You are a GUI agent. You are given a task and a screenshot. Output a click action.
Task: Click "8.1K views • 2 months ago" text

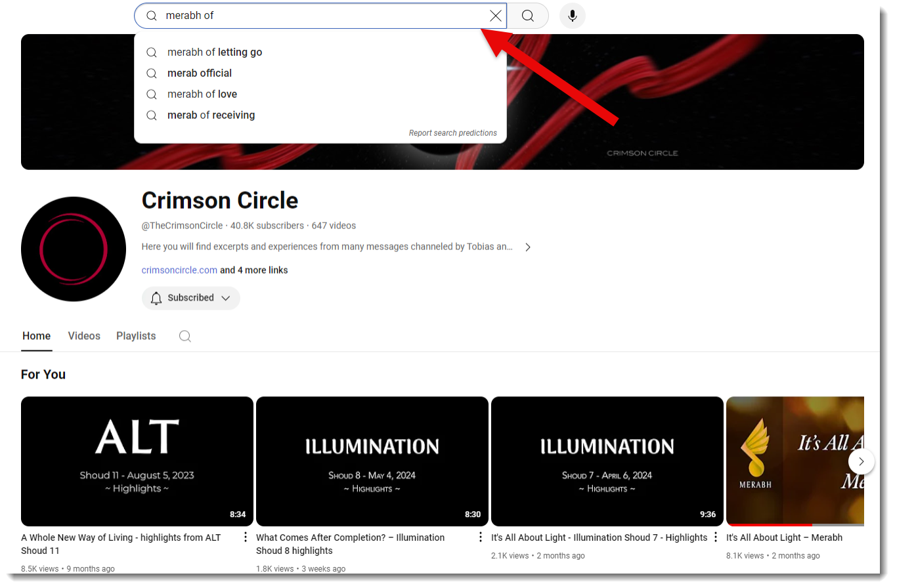(x=773, y=556)
